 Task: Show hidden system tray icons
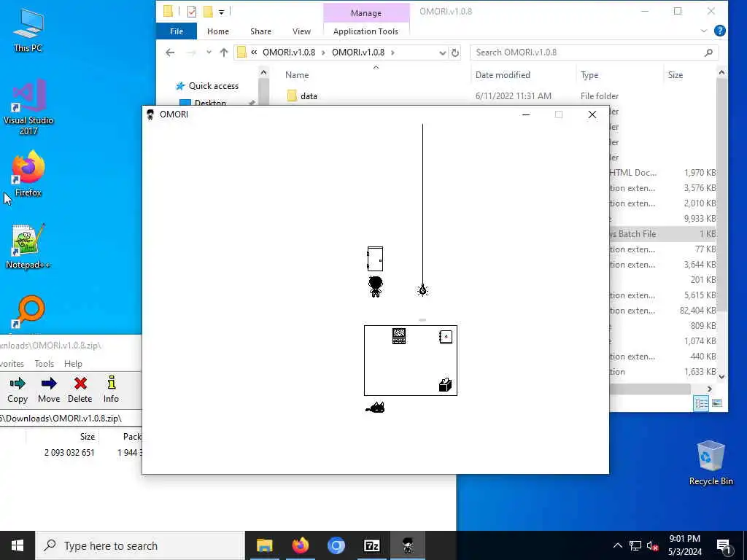pos(617,545)
